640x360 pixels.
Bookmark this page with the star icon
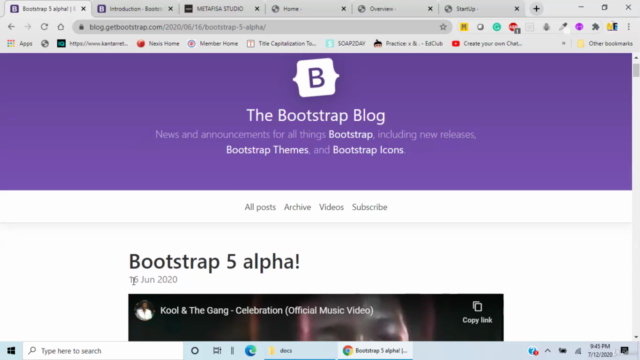443,27
